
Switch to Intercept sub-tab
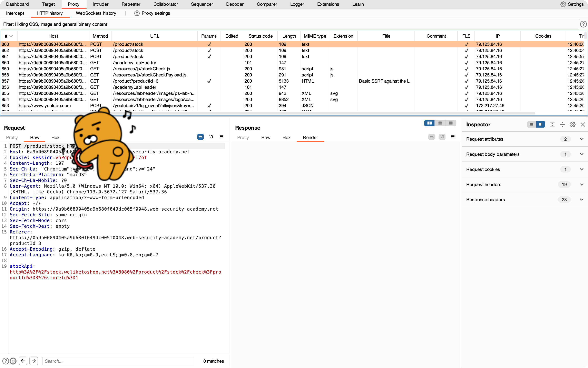click(15, 13)
